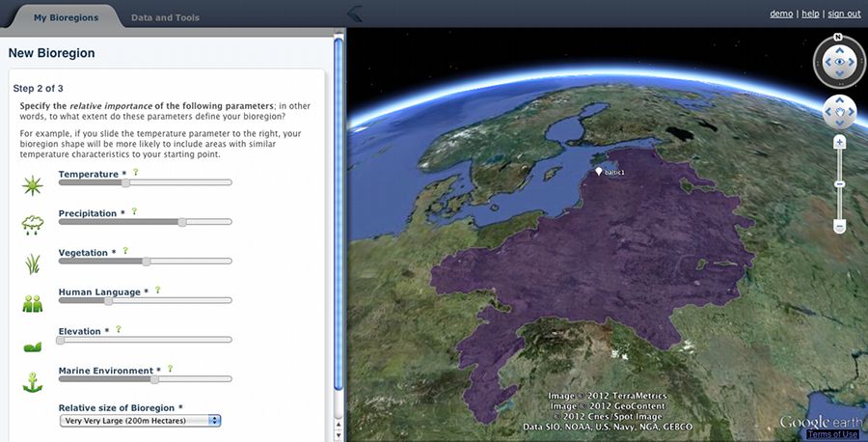Image resolution: width=868 pixels, height=442 pixels.
Task: Switch to the My Bioregions tab
Action: pos(66,17)
